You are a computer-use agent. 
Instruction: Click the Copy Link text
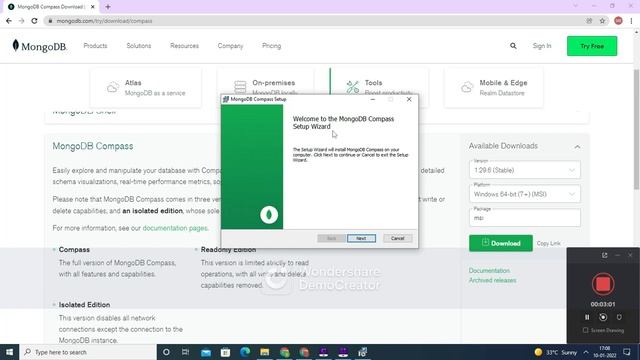(548, 243)
